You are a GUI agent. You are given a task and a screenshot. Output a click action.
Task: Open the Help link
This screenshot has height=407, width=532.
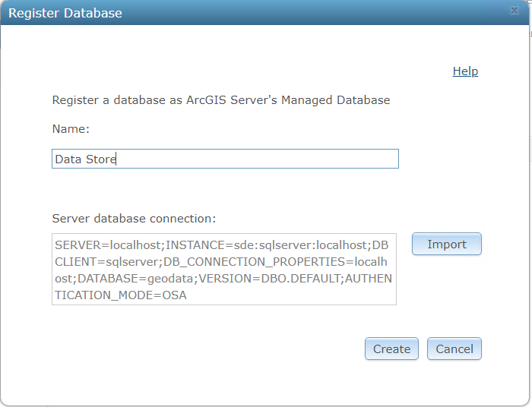pyautogui.click(x=465, y=71)
